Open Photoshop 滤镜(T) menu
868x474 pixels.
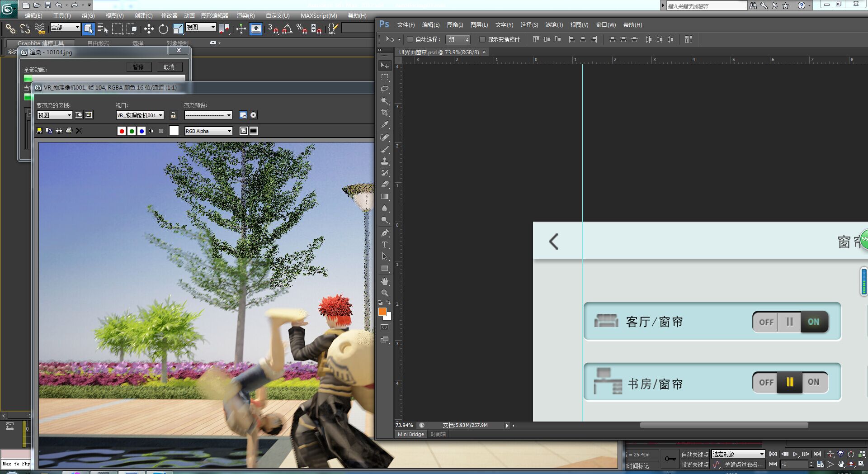pyautogui.click(x=554, y=25)
